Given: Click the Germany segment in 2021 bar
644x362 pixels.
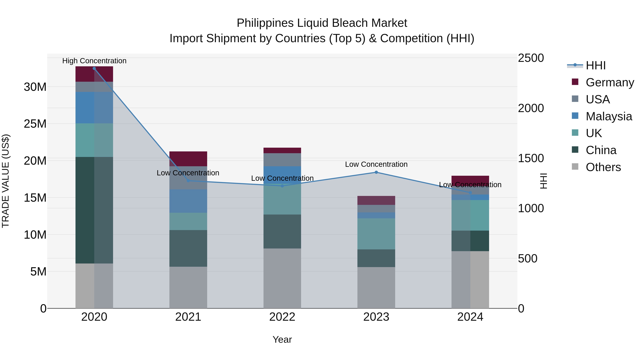Looking at the screenshot, I should point(188,159).
